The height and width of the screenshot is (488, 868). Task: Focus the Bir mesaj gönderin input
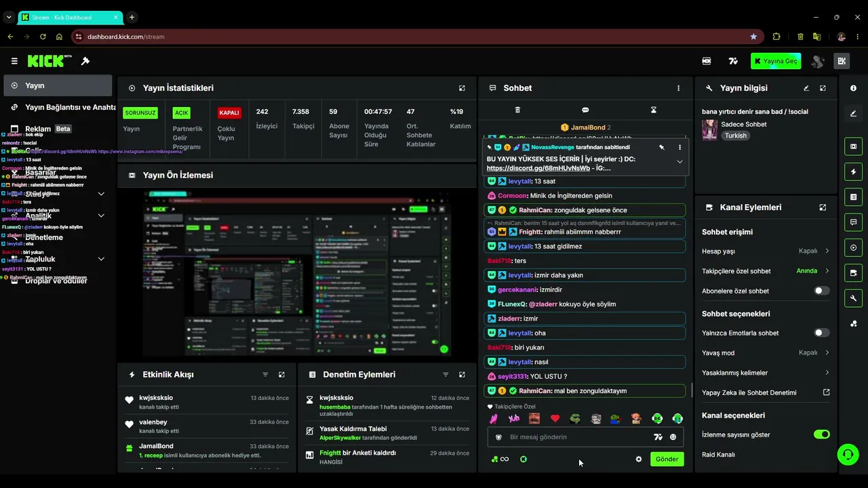click(576, 437)
